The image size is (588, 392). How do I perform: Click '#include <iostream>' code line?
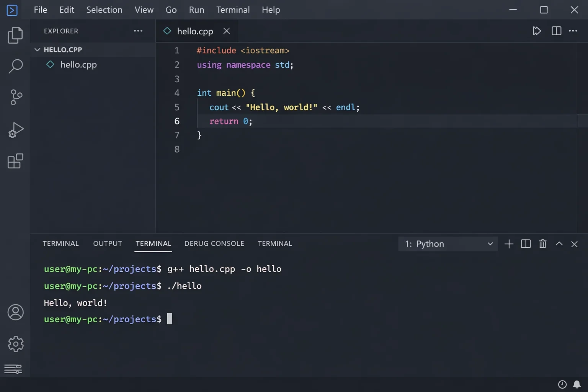coord(243,51)
